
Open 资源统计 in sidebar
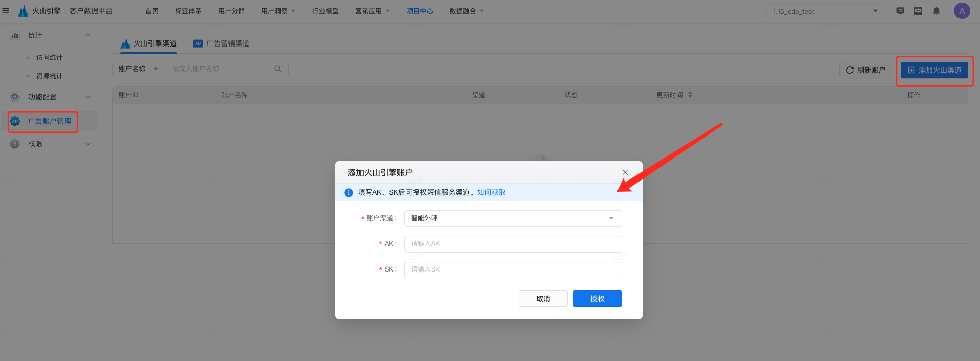[x=49, y=76]
